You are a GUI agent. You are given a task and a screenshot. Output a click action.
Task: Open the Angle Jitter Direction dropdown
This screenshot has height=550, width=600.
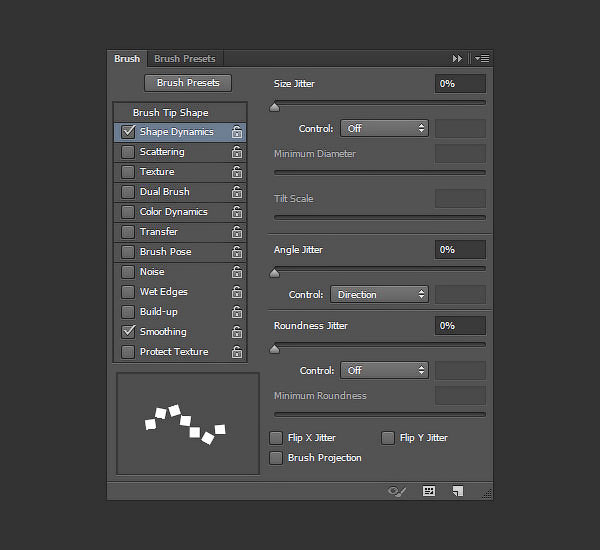click(379, 294)
